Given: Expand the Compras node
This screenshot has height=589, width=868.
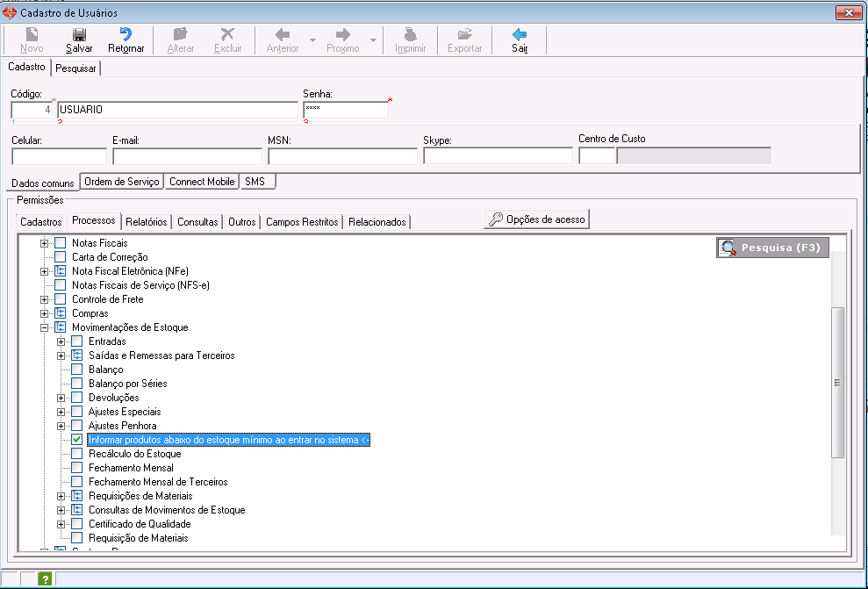Looking at the screenshot, I should pos(44,313).
